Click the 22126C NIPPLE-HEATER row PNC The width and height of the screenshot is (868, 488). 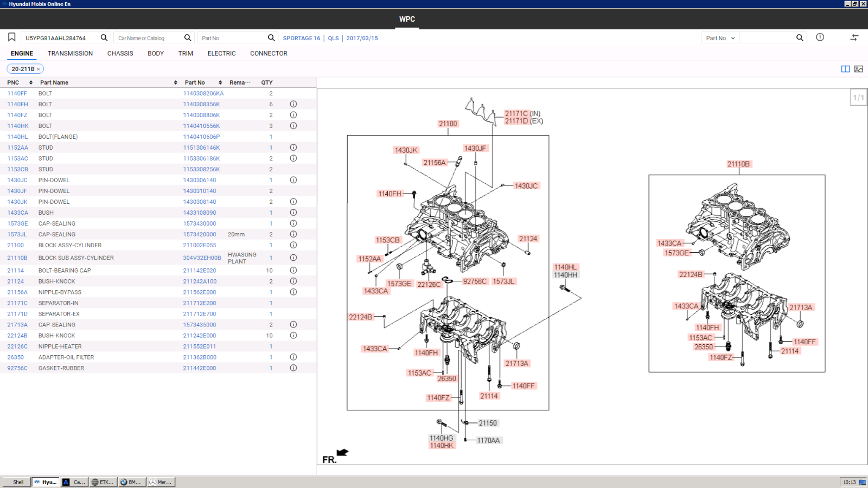[x=17, y=346]
